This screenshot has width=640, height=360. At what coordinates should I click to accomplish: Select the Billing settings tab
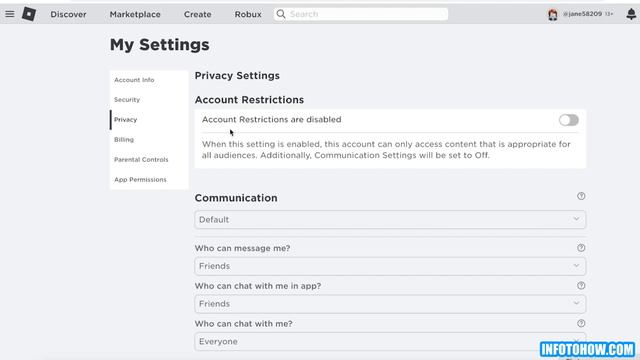coord(149,140)
